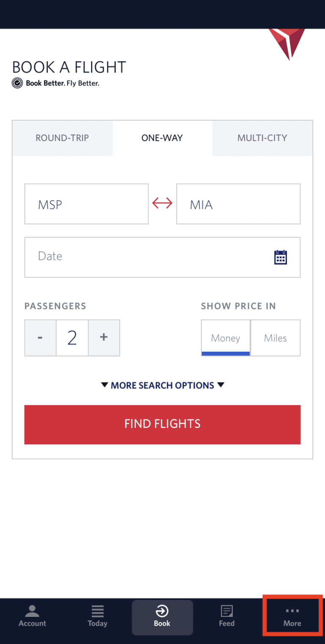The width and height of the screenshot is (325, 644).
Task: Select the One-Way tab
Action: coord(162,138)
